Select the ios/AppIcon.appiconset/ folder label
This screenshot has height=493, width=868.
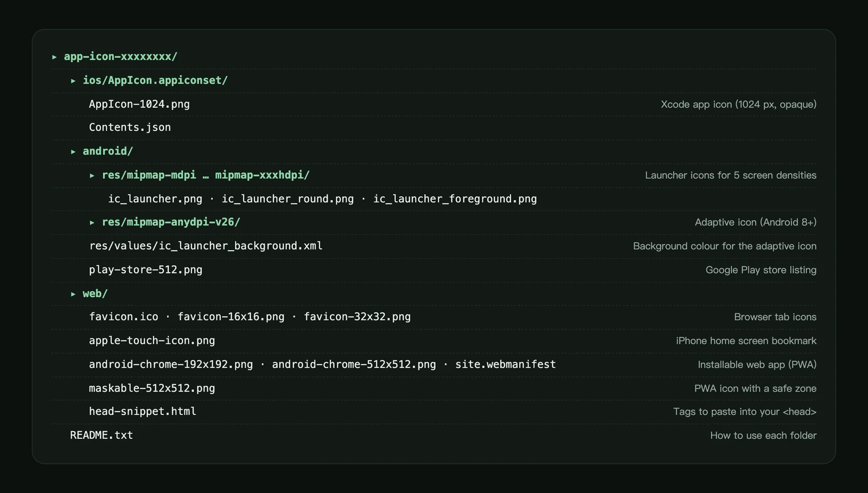155,80
